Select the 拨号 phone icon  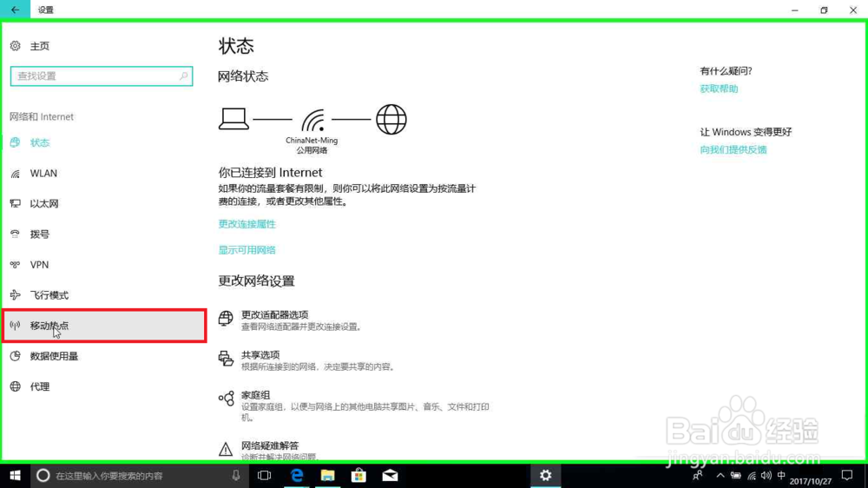pos(16,234)
